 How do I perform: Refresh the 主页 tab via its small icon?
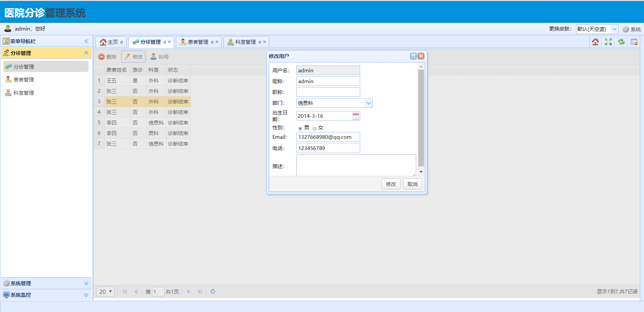122,42
